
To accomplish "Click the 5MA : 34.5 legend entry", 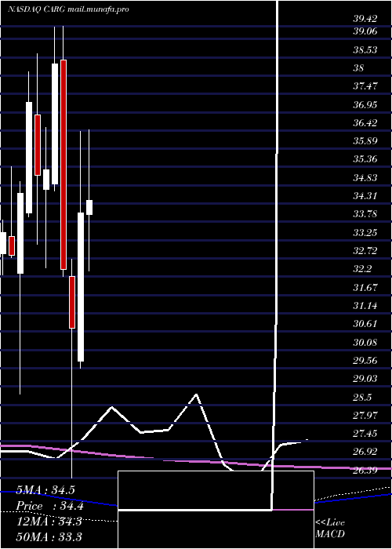I will click(x=45, y=490).
